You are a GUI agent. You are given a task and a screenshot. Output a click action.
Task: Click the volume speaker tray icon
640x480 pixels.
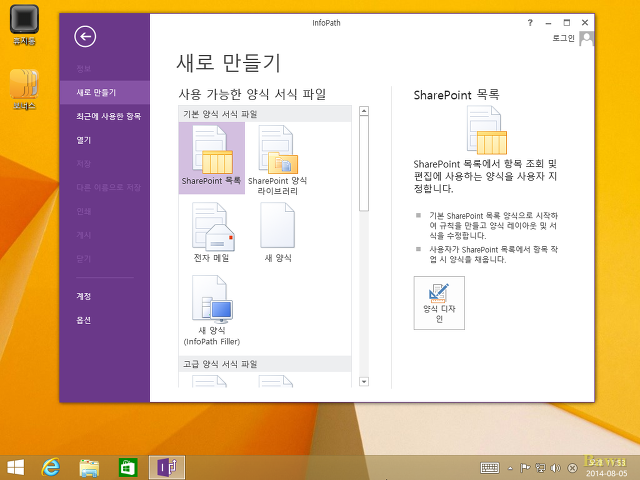point(556,468)
